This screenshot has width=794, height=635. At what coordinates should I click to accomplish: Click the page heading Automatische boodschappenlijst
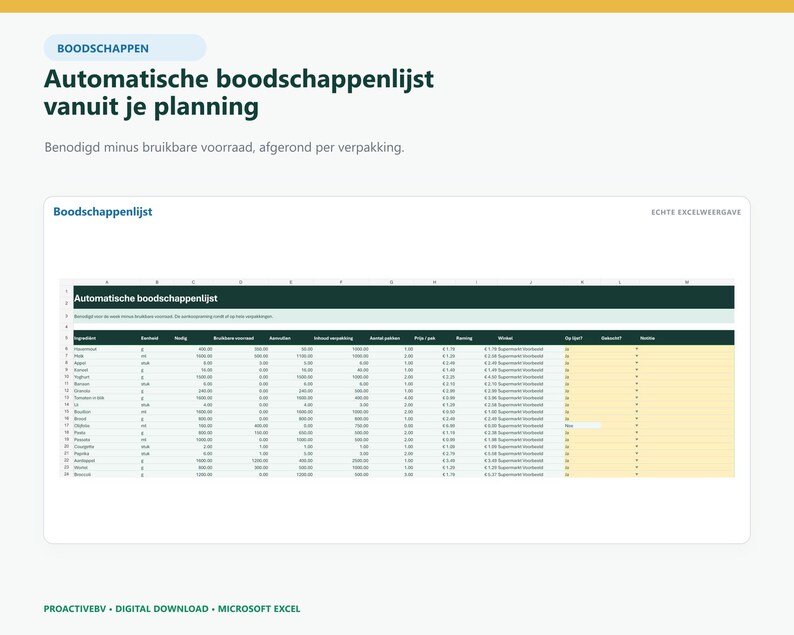coord(239,92)
